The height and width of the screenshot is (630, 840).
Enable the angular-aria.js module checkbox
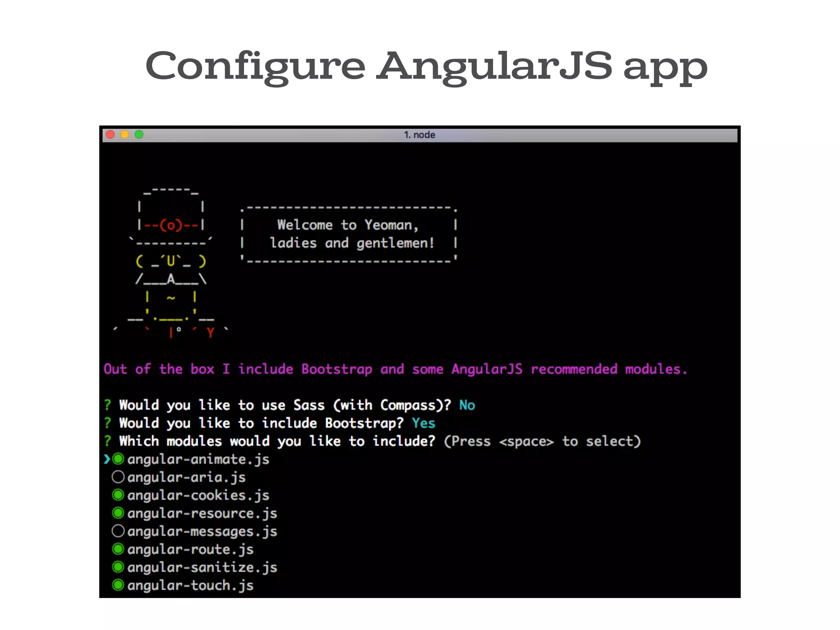coord(118,477)
